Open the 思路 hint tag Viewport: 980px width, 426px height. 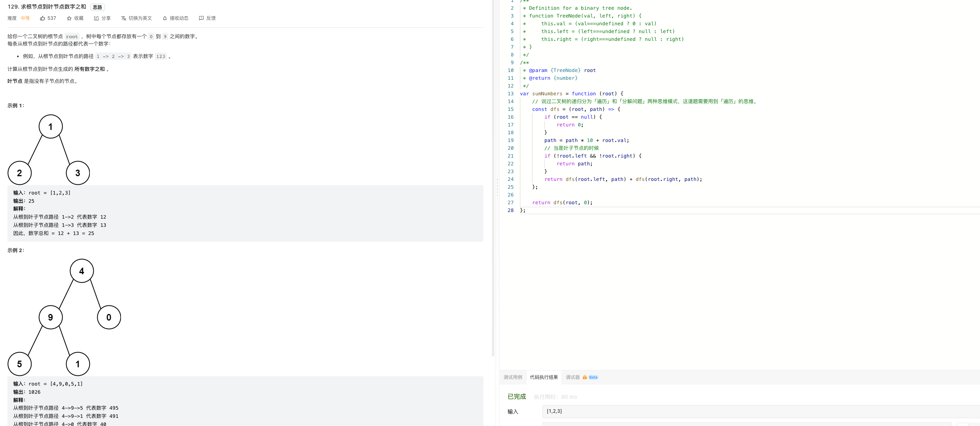(x=97, y=7)
